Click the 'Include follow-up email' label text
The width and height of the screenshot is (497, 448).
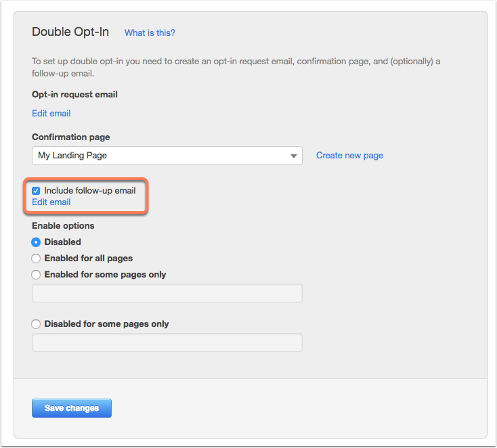click(x=90, y=190)
